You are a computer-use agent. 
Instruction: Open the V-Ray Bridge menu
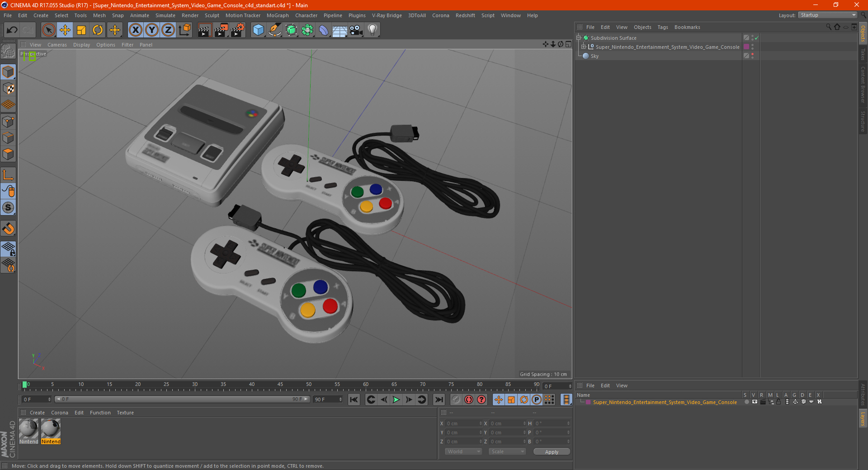387,15
